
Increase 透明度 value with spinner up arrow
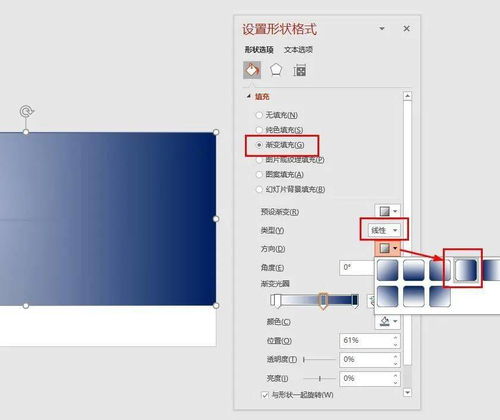coord(395,356)
